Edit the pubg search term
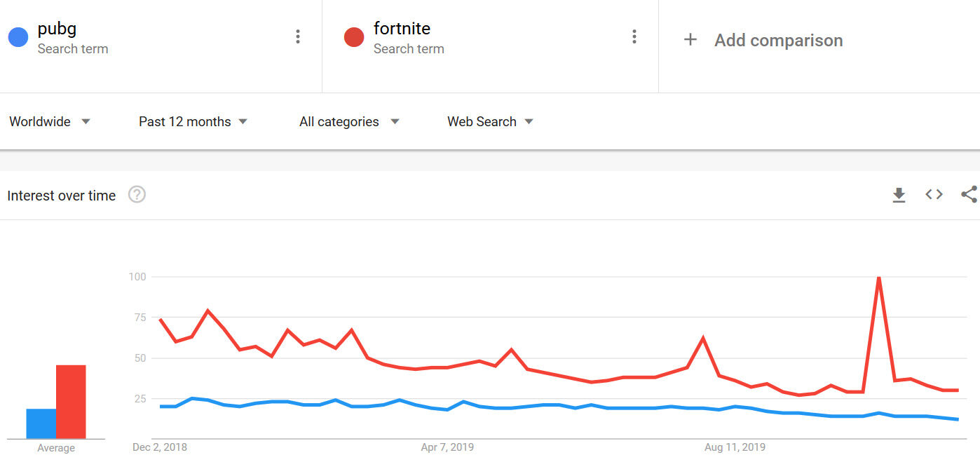Viewport: 980px width, 462px height. [x=57, y=29]
